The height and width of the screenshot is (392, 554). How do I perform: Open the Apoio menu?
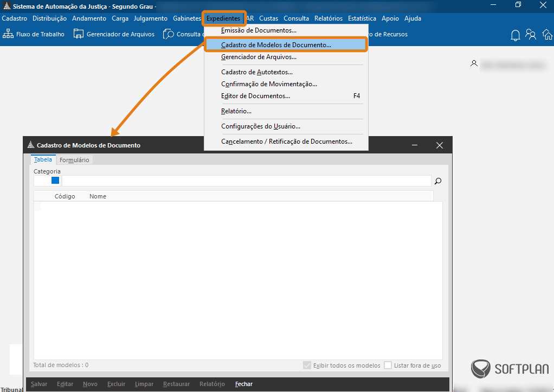[x=390, y=18]
